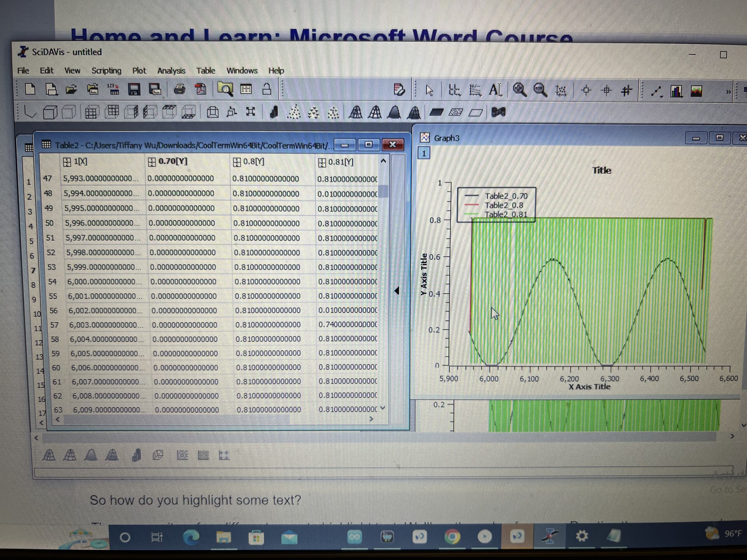Click the black left-pointing arrow beside the table
747x560 pixels.
click(397, 290)
